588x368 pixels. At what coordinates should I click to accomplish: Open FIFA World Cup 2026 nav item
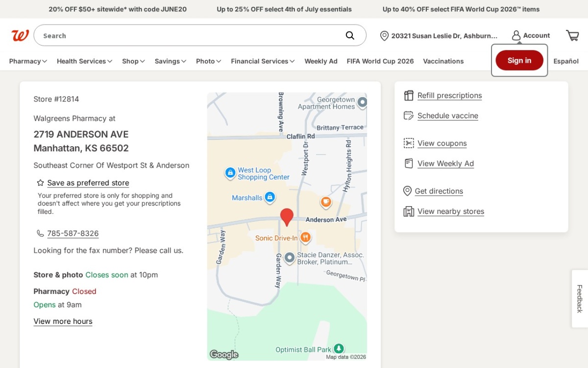coord(380,61)
